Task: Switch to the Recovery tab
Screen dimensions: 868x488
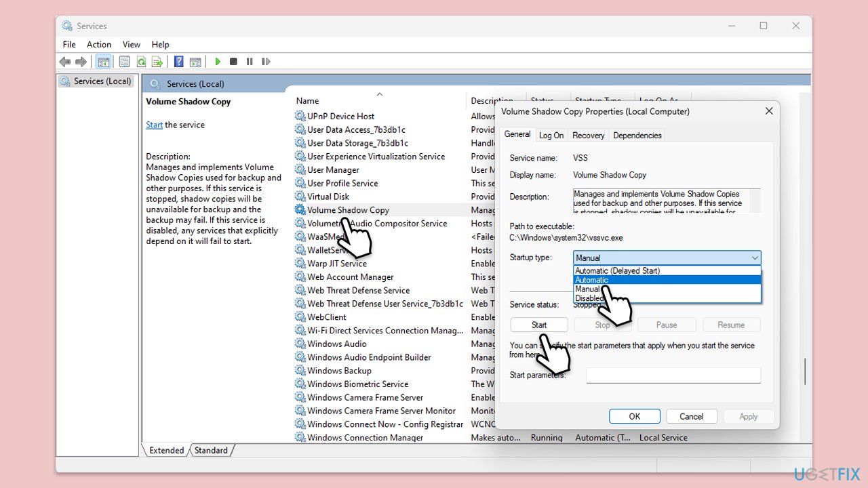Action: (588, 136)
